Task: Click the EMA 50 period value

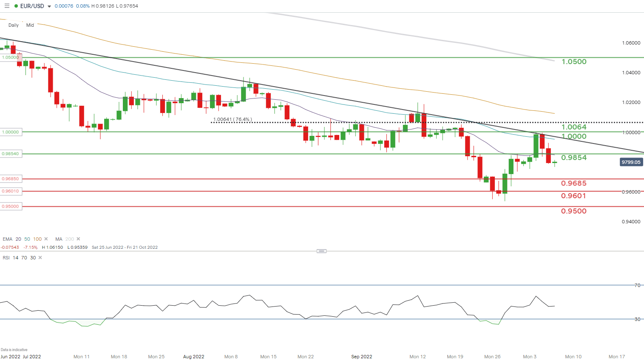Action: (27, 239)
